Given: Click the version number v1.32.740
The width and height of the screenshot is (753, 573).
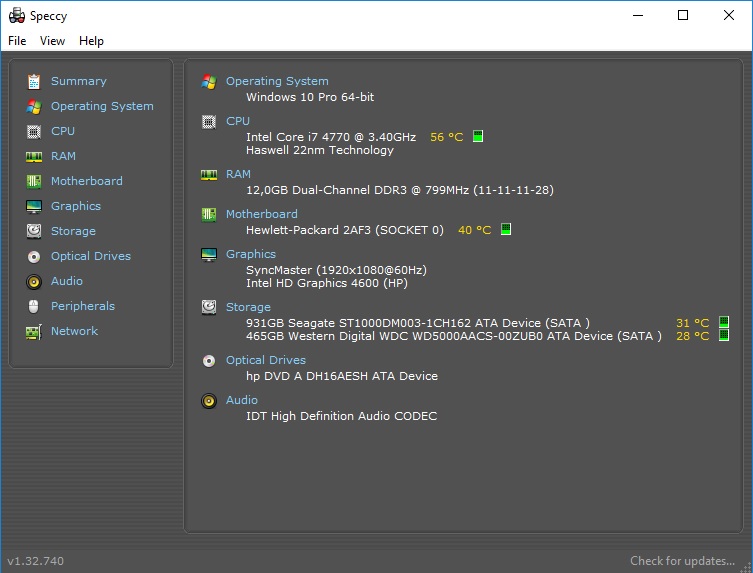Looking at the screenshot, I should 36,561.
